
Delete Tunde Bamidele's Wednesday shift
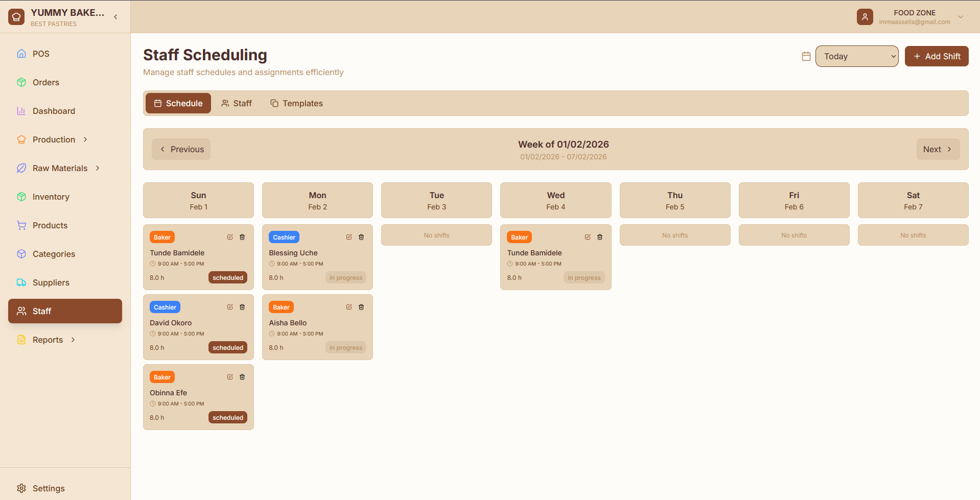pos(600,237)
